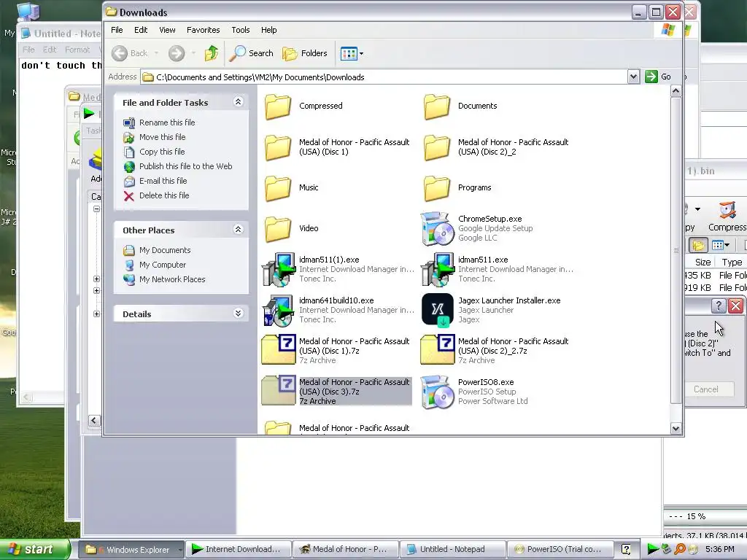Collapse the File and Folder Tasks panel
747x560 pixels.
point(239,102)
